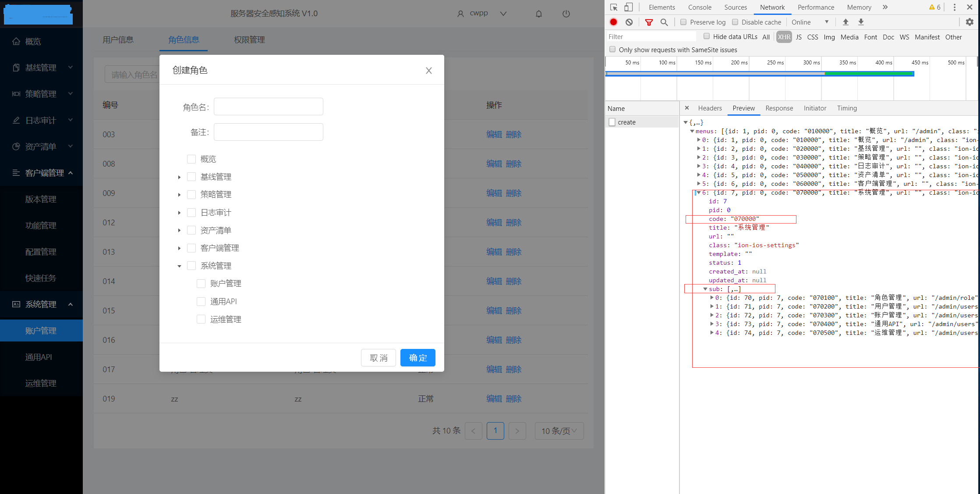Switch to the Response tab
The image size is (980, 494).
(x=779, y=108)
